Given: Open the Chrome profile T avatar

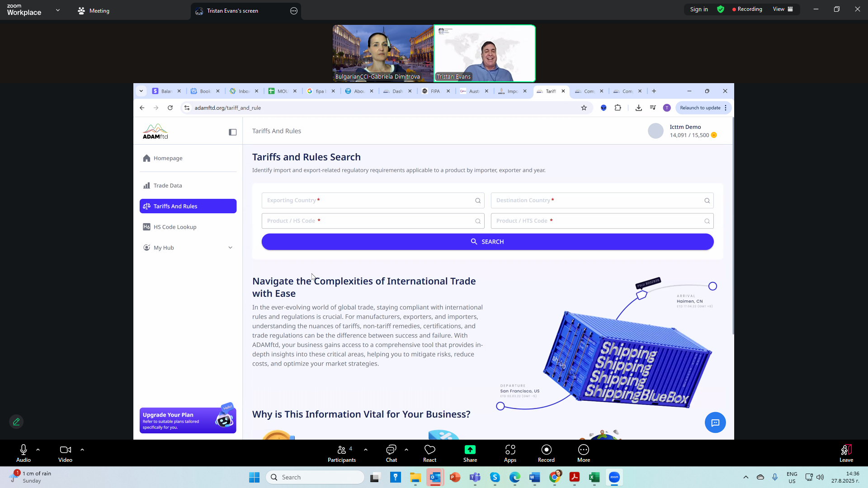Looking at the screenshot, I should point(667,108).
